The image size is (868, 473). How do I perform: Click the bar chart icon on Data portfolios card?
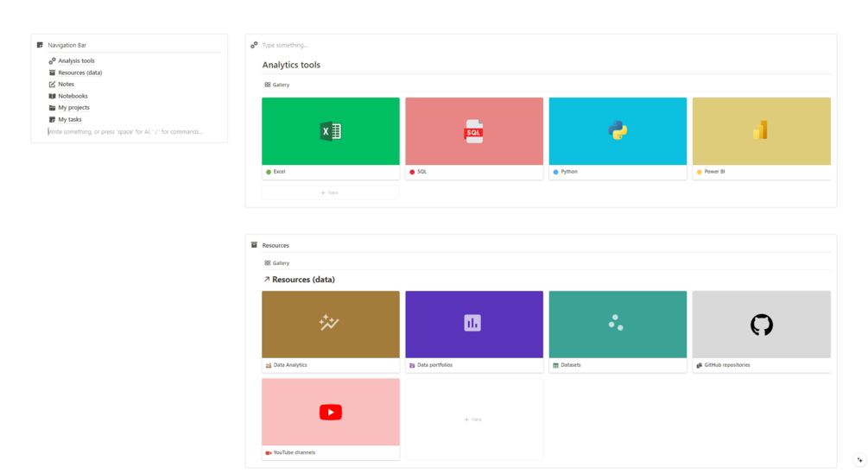tap(472, 323)
